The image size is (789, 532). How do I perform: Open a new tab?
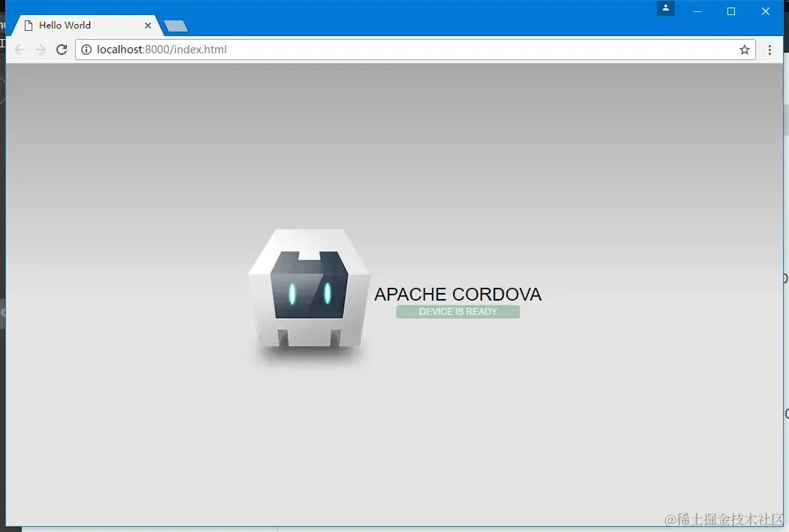coord(176,26)
